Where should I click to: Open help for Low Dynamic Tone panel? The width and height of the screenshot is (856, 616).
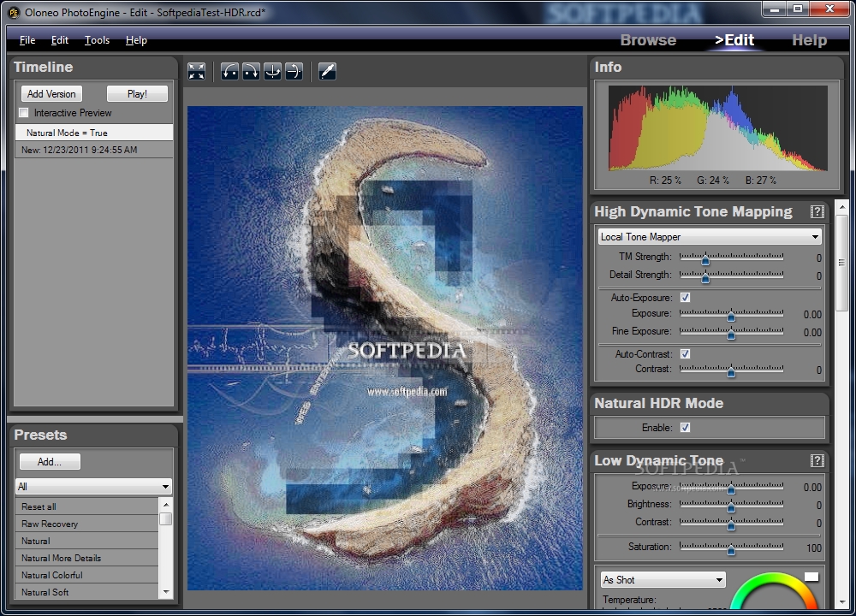click(x=817, y=460)
